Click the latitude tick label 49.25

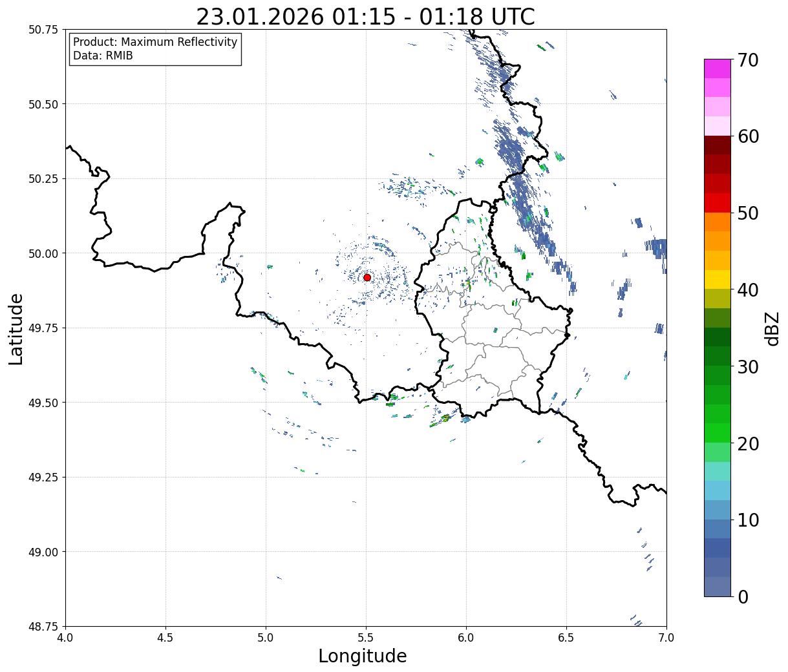tap(43, 478)
